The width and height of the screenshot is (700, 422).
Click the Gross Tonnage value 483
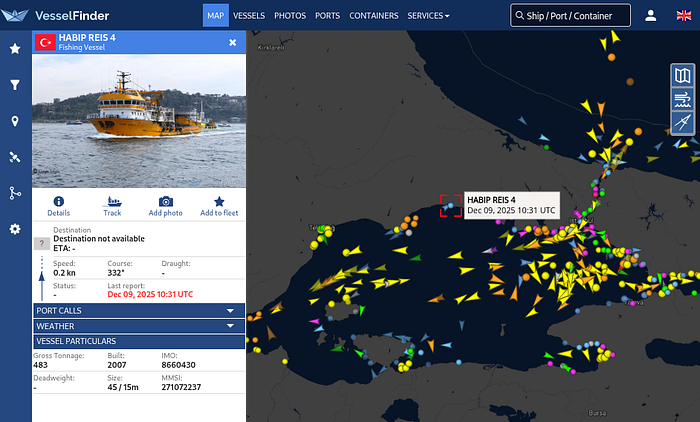40,365
